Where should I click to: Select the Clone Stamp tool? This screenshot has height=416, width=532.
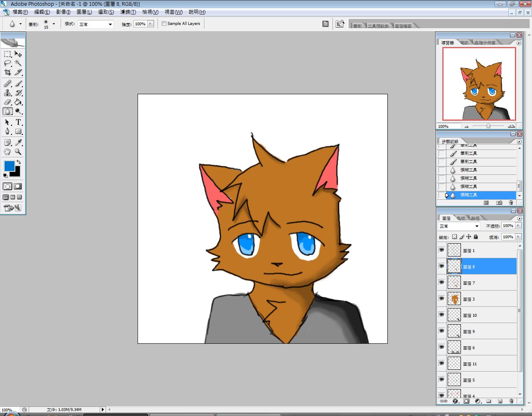7,93
